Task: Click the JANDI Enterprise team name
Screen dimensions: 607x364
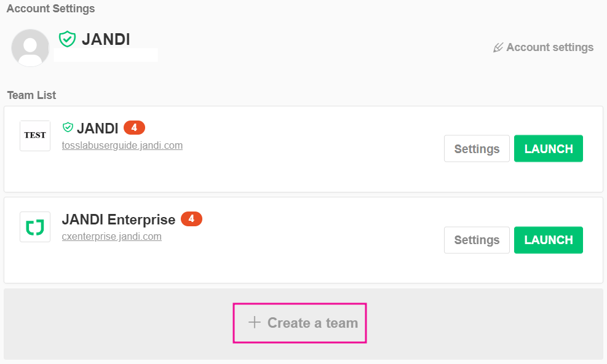Action: pos(119,220)
